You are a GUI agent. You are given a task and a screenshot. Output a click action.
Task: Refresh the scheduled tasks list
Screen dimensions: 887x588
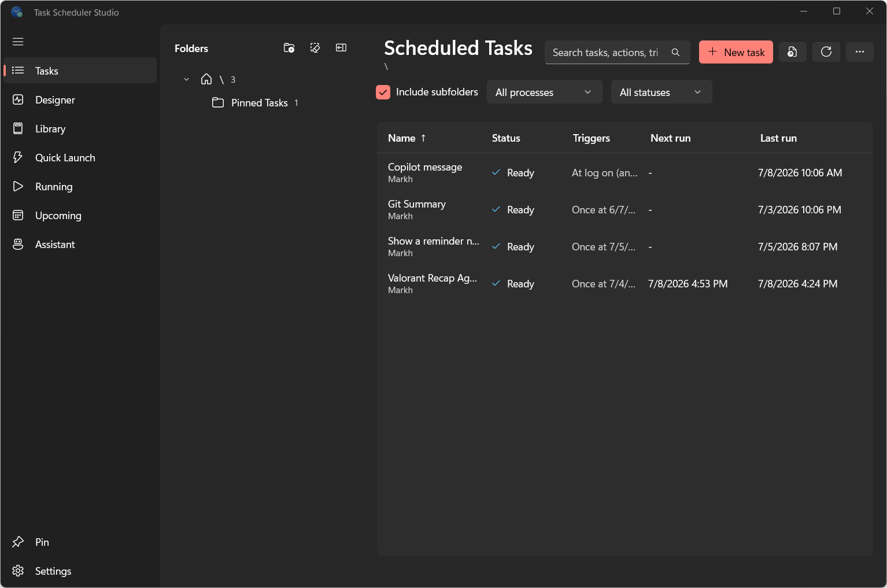click(826, 52)
